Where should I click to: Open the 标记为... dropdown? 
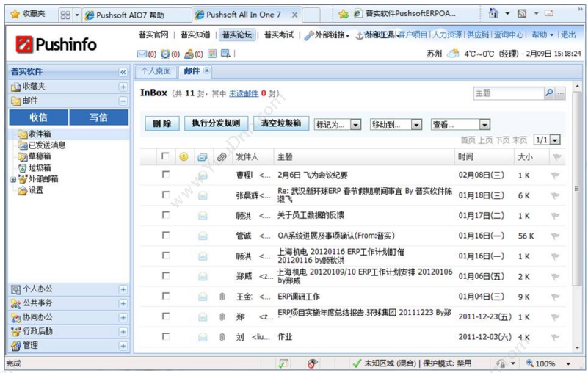(338, 125)
